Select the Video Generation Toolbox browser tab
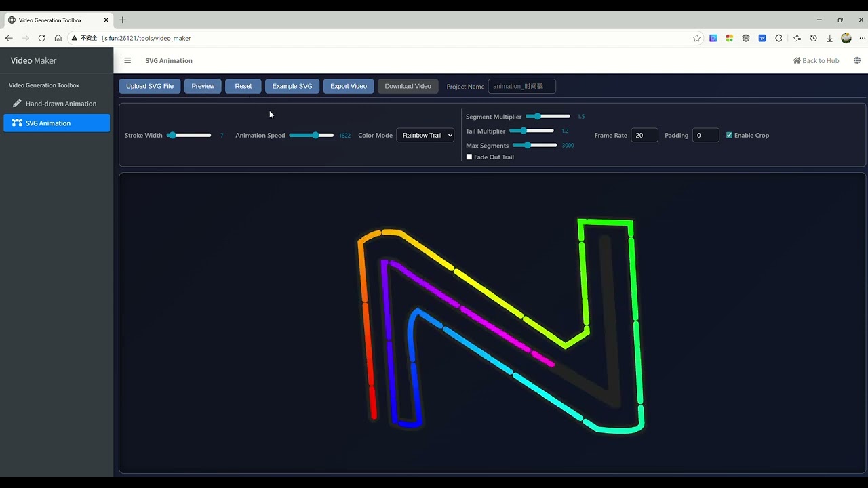868x488 pixels. (57, 20)
